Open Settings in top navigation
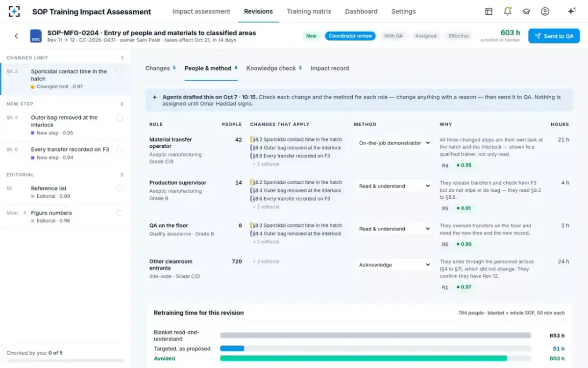Image resolution: width=588 pixels, height=368 pixels. (403, 11)
